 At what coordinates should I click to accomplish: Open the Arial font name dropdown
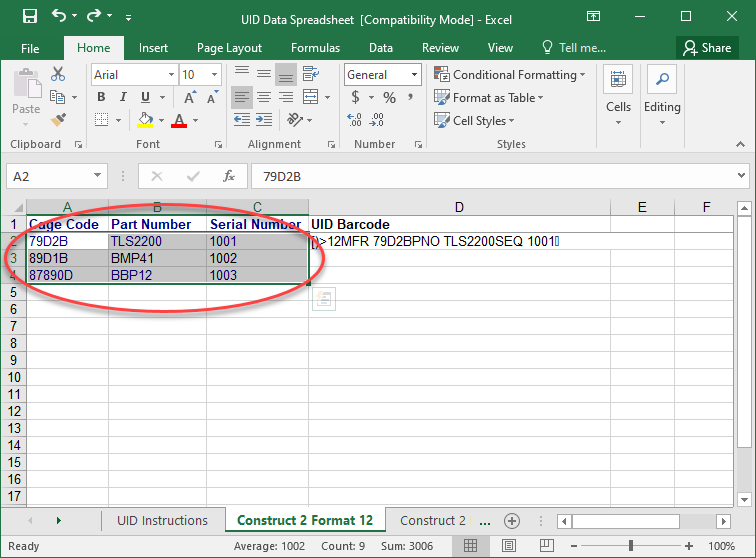coord(169,75)
